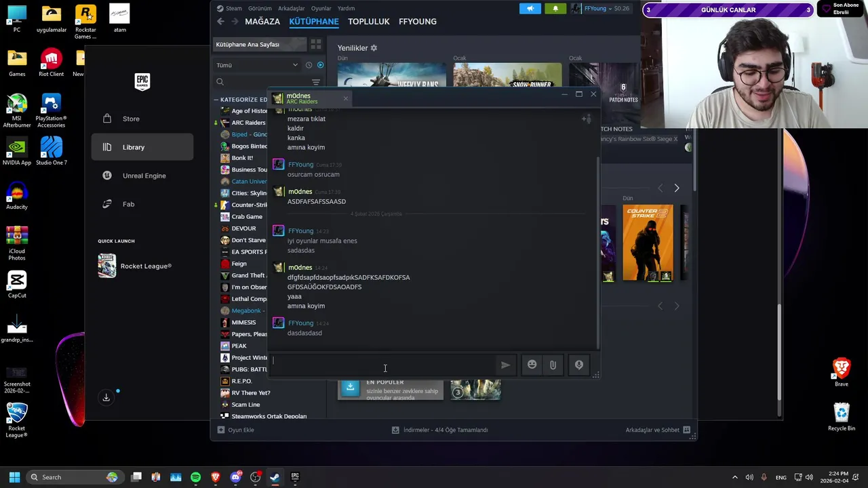
Task: Click next arrow on recent games shelf
Action: click(676, 188)
